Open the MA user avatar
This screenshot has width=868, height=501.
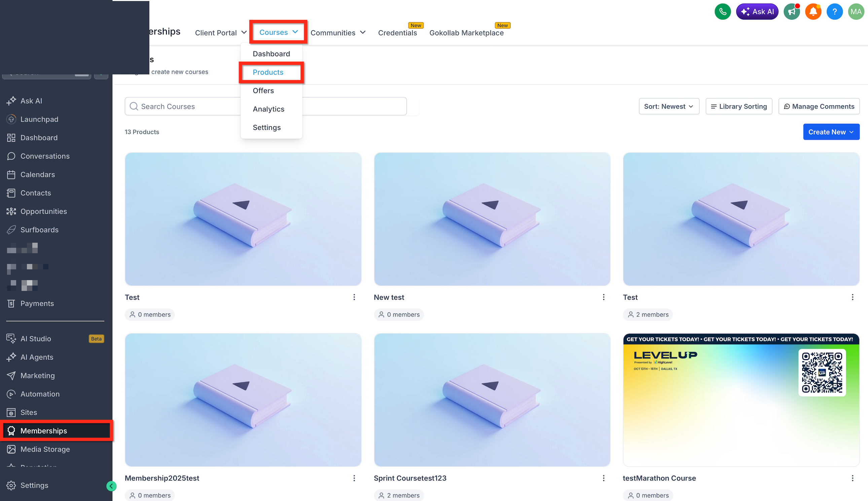(x=856, y=12)
